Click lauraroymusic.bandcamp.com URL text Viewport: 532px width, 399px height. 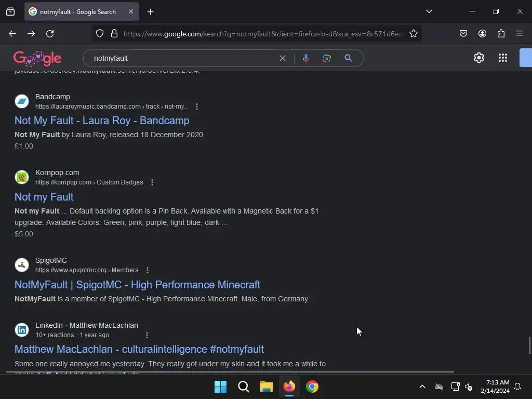pos(111,107)
